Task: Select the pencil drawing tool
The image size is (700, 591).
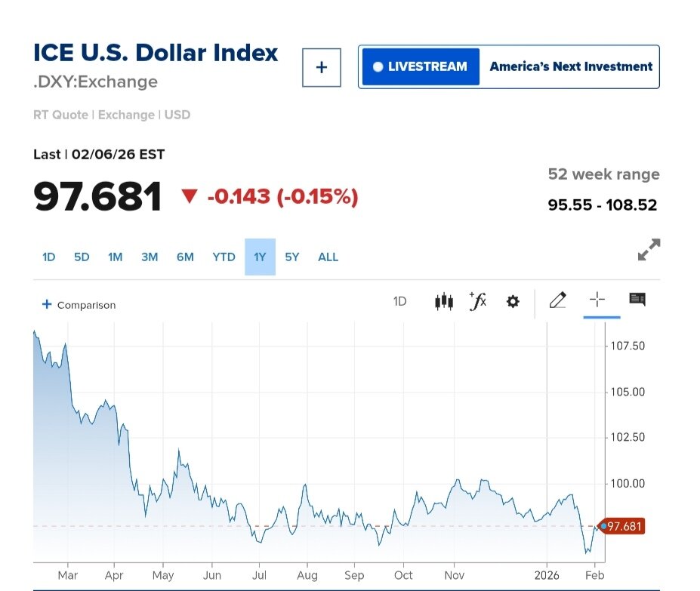Action: [558, 300]
